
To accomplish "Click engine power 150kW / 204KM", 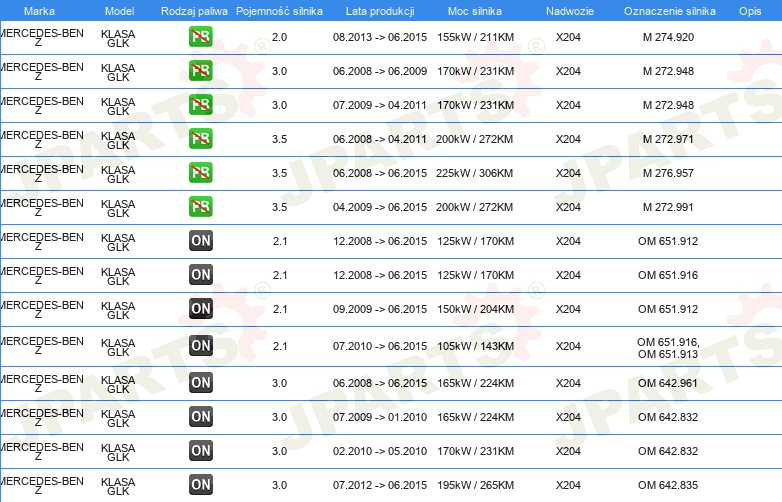I will coord(475,309).
